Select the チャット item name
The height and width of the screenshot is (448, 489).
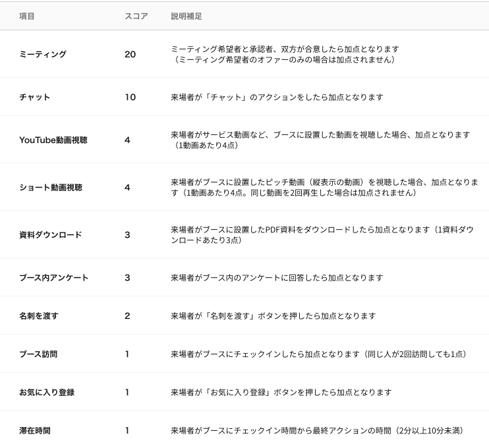tap(35, 98)
